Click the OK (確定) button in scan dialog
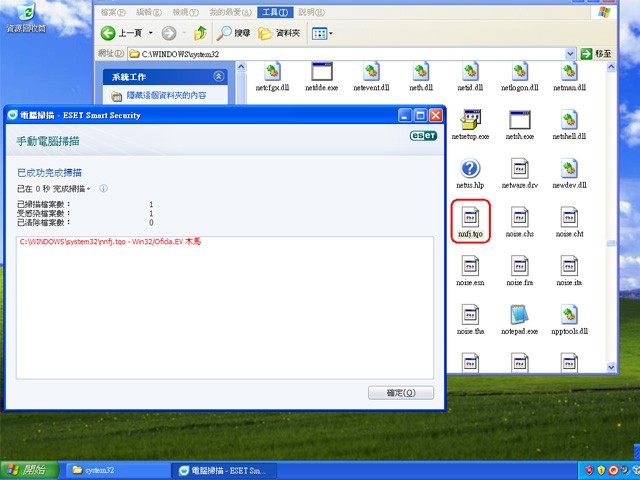Image resolution: width=640 pixels, height=480 pixels. coord(401,393)
